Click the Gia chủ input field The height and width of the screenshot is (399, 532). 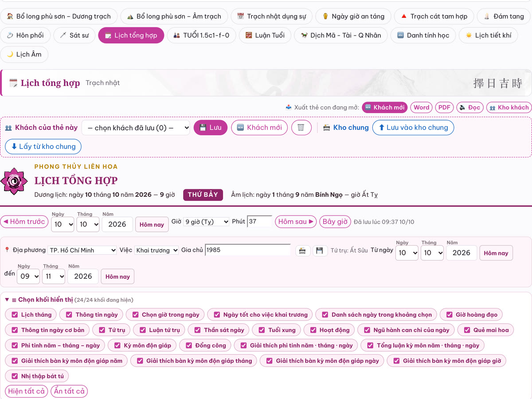248,250
